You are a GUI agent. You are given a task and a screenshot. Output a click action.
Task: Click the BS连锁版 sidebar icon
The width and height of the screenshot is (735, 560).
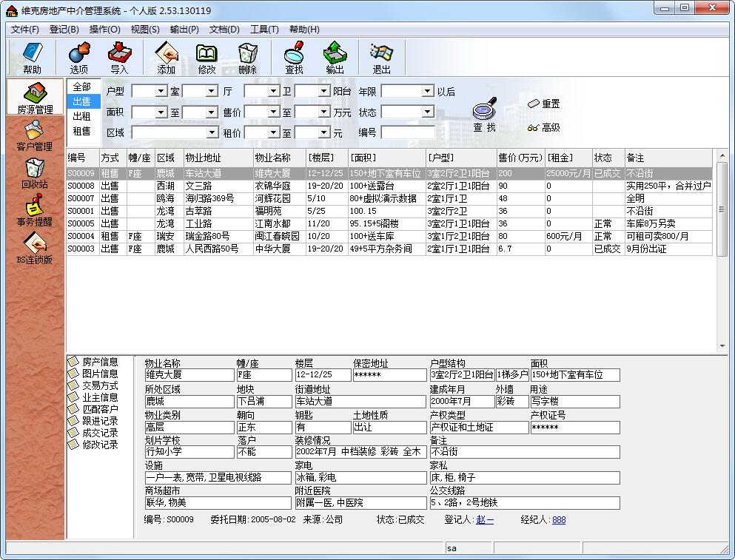[35, 249]
